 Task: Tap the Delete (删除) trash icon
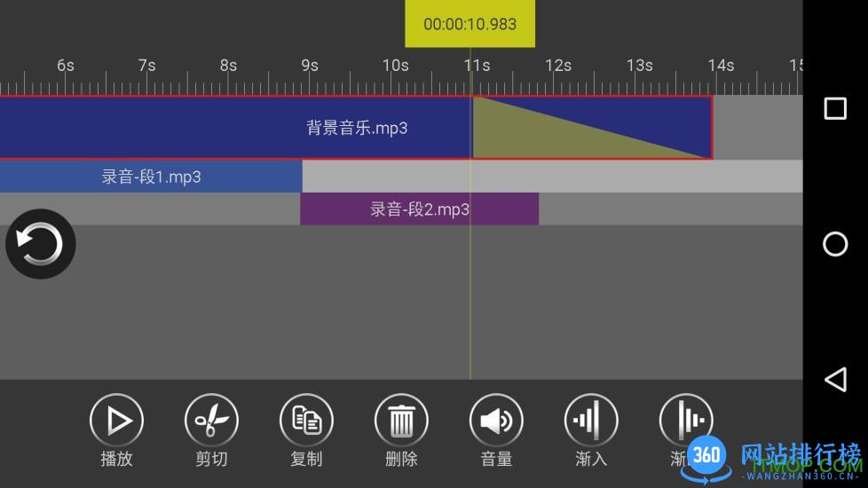(401, 421)
